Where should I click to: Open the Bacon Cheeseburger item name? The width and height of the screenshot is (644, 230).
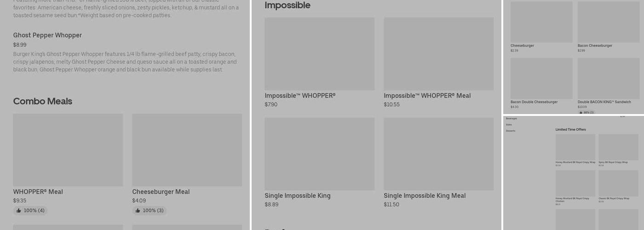click(x=595, y=46)
